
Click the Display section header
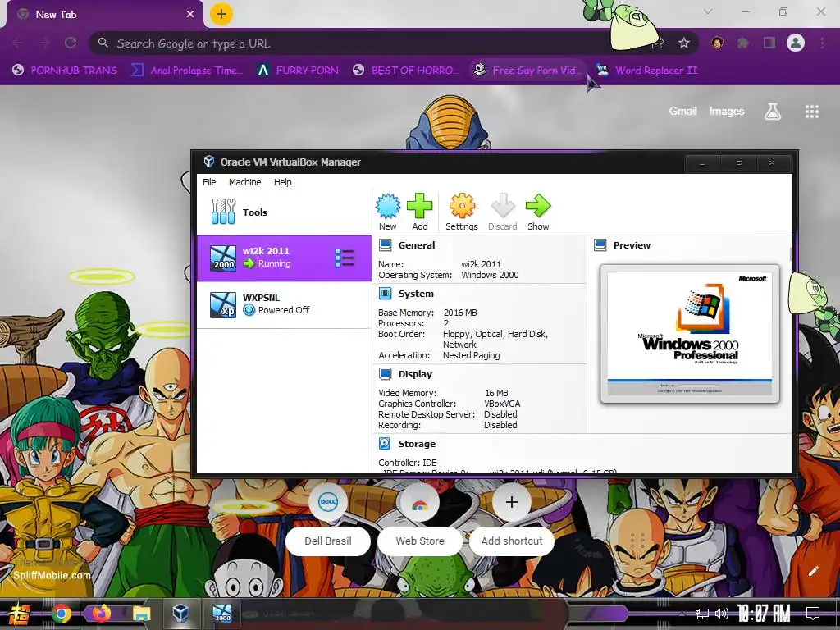(x=415, y=374)
